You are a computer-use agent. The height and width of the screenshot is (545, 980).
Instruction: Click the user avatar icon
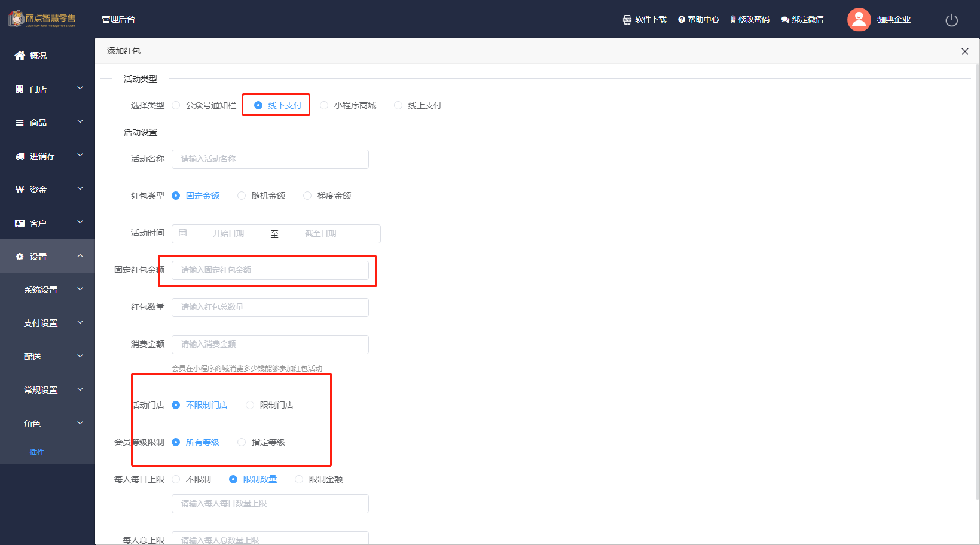(859, 20)
